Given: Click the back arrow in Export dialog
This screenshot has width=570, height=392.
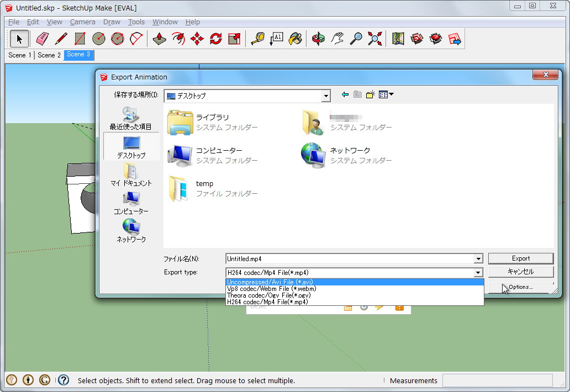Looking at the screenshot, I should coord(345,94).
